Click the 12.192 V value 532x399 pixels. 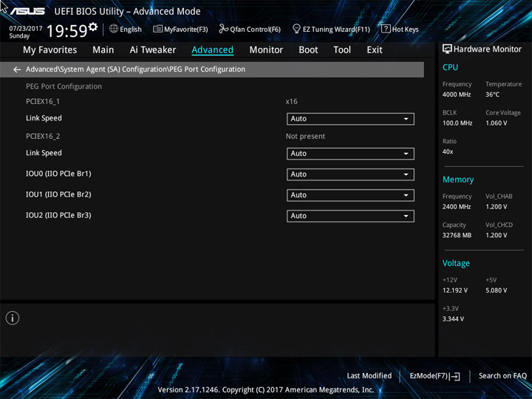click(x=454, y=290)
